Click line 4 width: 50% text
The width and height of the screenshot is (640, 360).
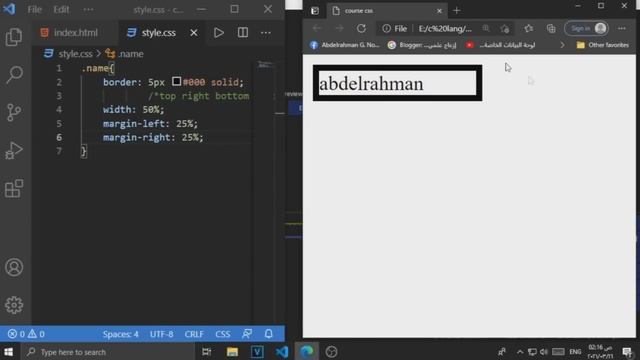133,109
